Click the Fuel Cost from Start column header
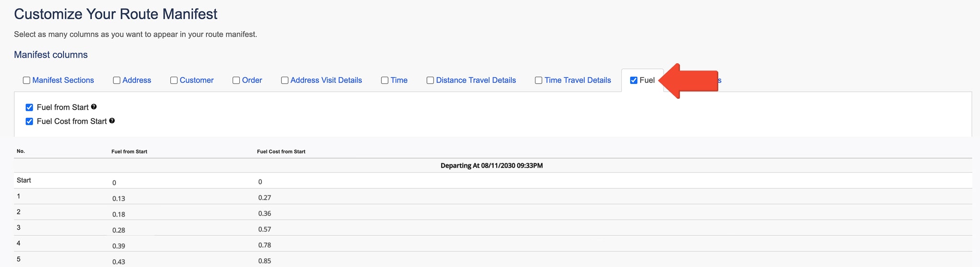The height and width of the screenshot is (267, 980). pos(281,151)
